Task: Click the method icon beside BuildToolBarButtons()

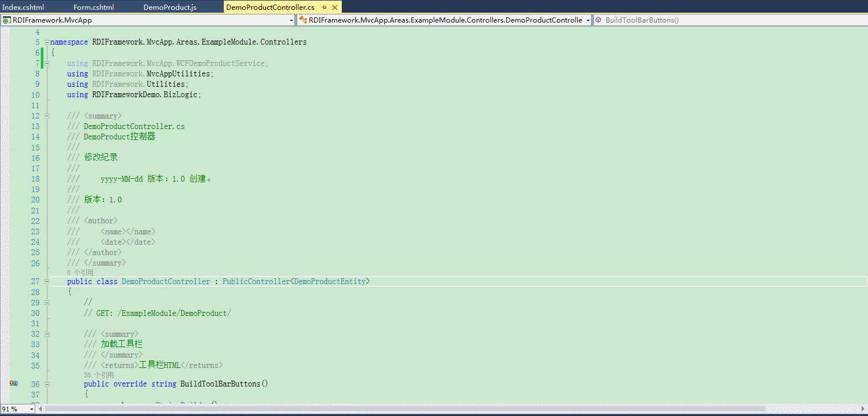Action: click(x=599, y=20)
